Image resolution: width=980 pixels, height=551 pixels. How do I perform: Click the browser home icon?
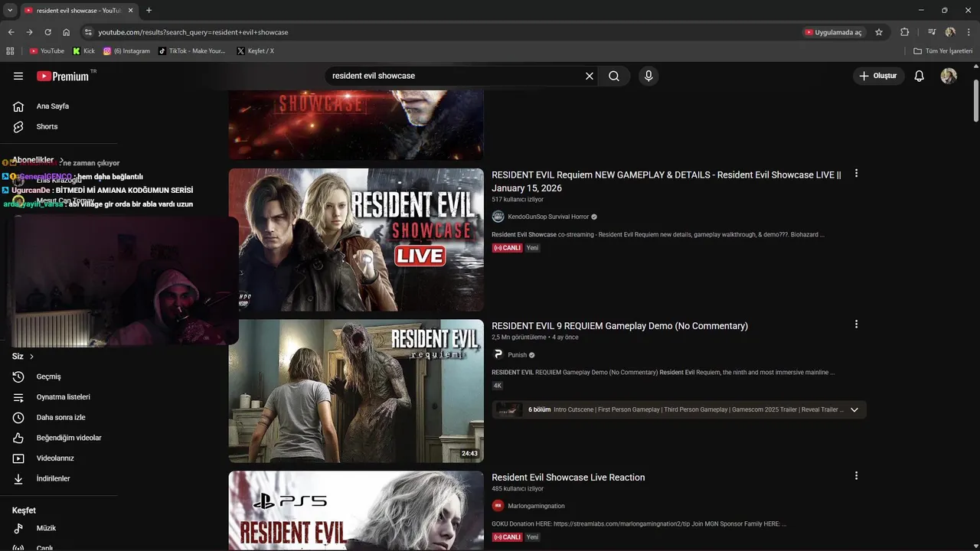coord(67,32)
